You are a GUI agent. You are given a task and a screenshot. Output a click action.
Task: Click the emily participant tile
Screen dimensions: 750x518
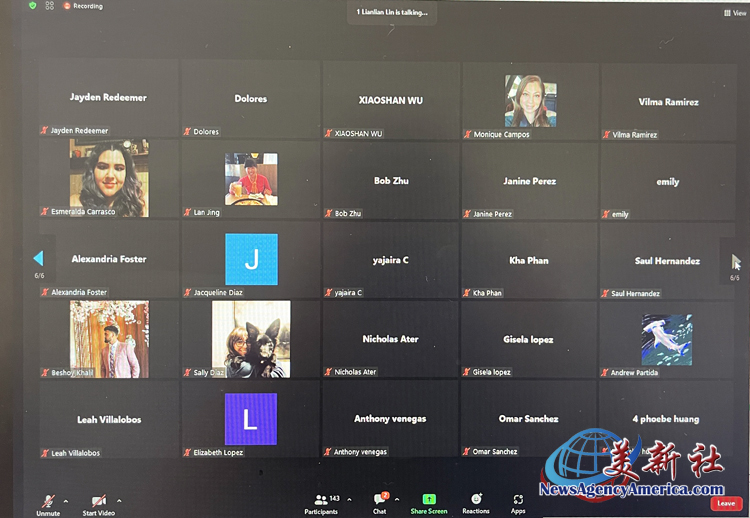[668, 182]
